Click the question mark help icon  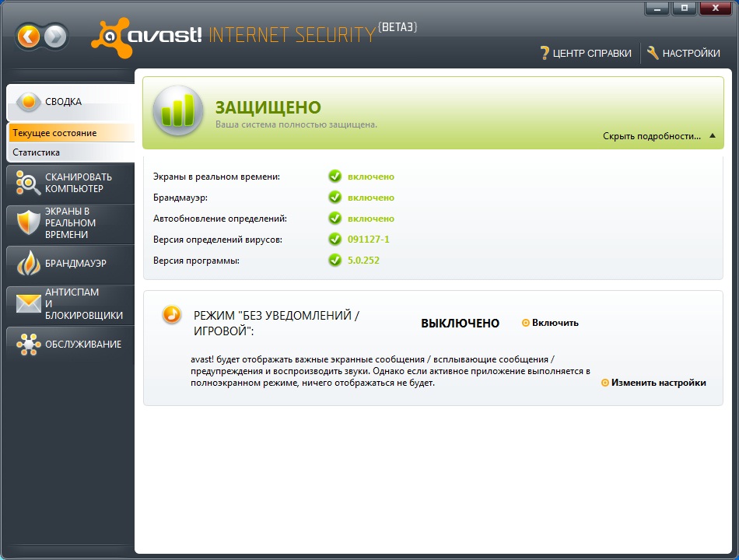click(545, 53)
